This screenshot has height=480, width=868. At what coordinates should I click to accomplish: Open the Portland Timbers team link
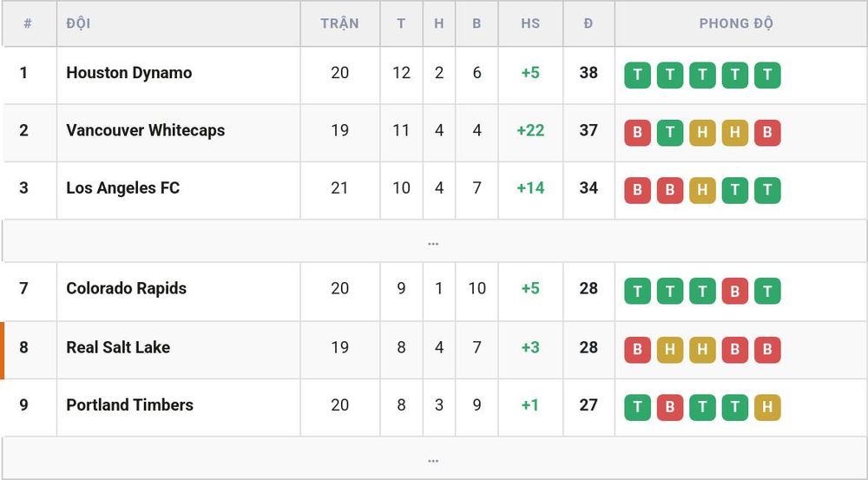pos(129,404)
